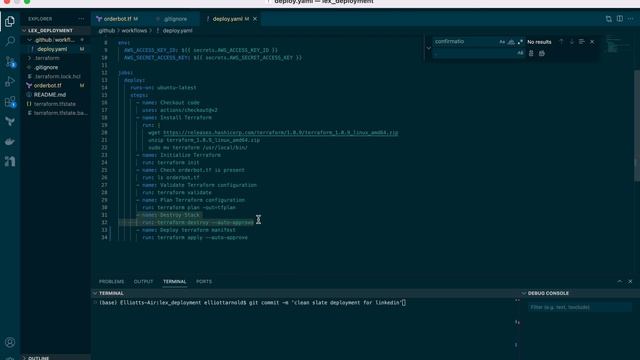Toggle find in selection icon
This screenshot has height=360, width=640.
pyautogui.click(x=582, y=42)
